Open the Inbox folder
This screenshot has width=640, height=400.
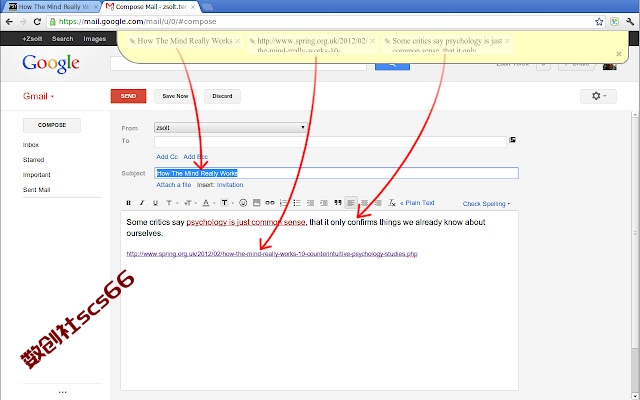tap(31, 145)
